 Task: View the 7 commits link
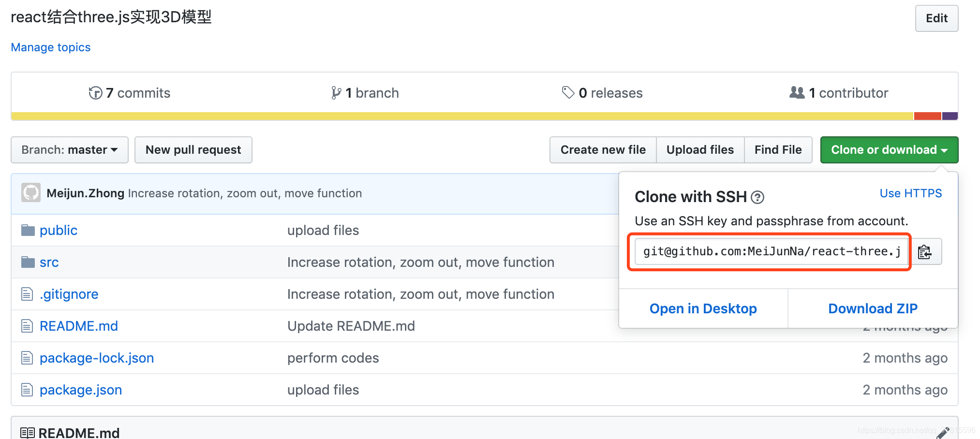130,93
